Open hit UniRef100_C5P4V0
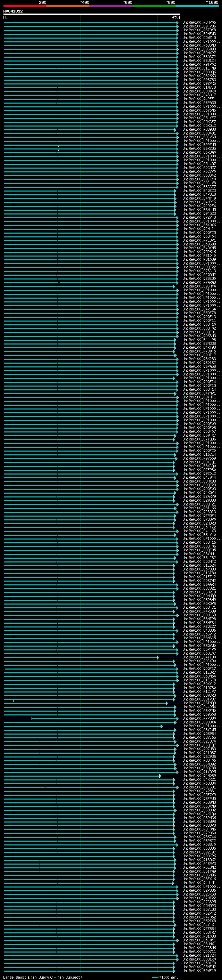The height and width of the screenshot is (980, 222). 199,650
